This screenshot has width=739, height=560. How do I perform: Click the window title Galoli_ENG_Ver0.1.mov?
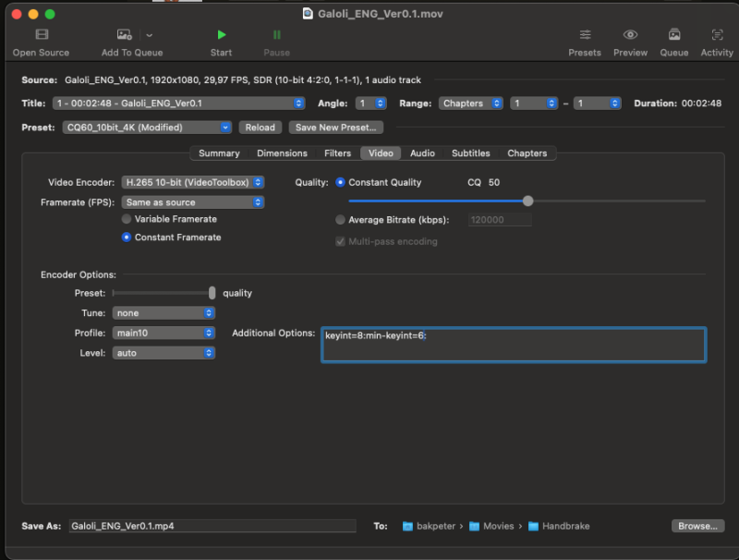click(x=381, y=14)
